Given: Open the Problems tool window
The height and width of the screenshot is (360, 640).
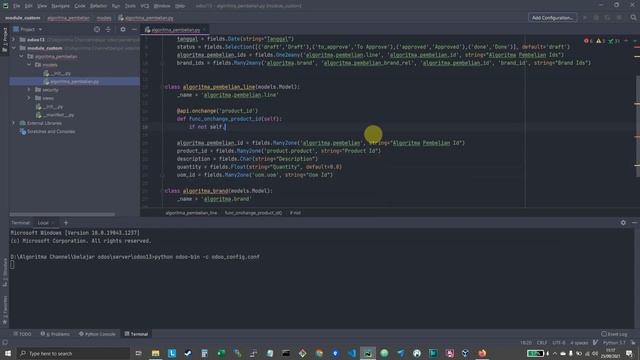Looking at the screenshot, I should (55, 334).
